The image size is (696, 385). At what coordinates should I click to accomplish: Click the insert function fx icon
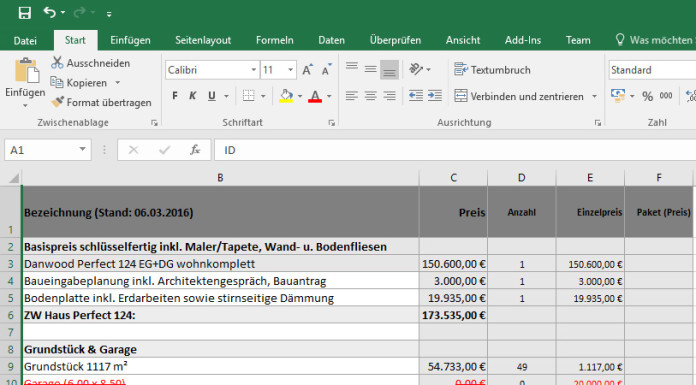[195, 150]
